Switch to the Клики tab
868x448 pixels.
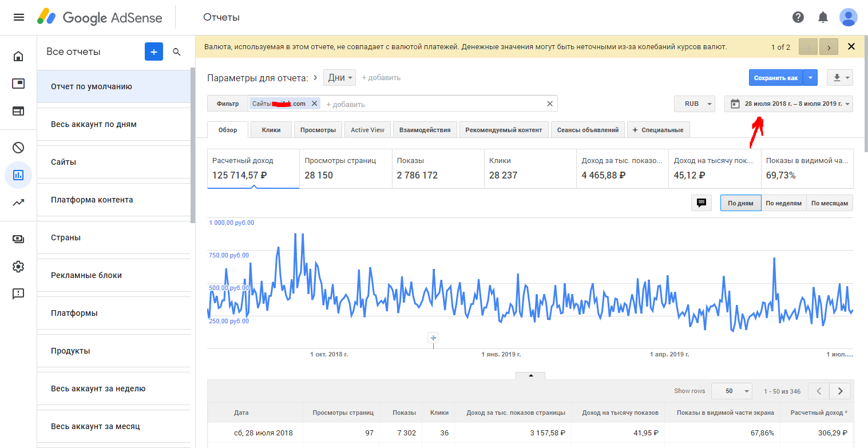pyautogui.click(x=271, y=130)
